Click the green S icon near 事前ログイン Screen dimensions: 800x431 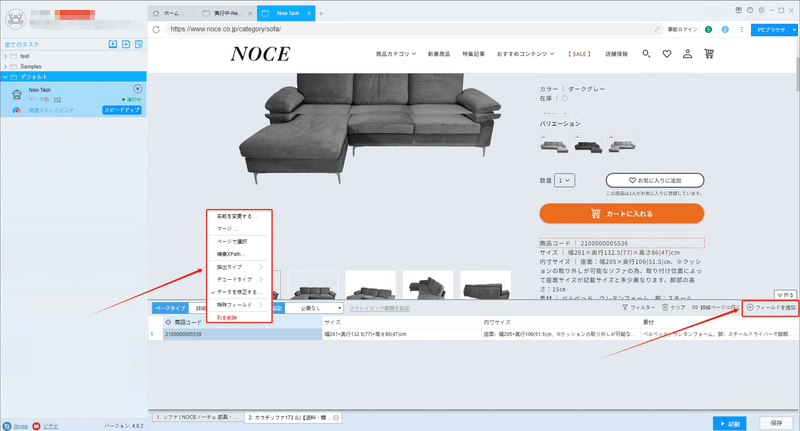[x=708, y=30]
